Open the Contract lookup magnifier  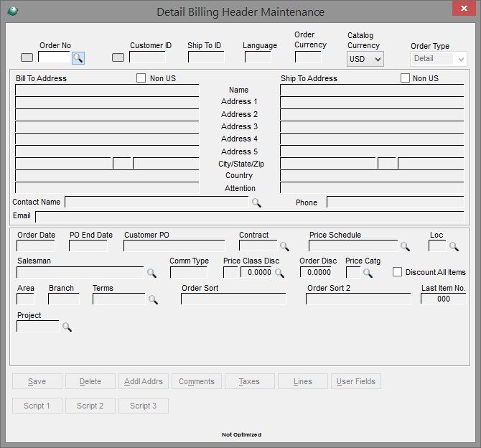coord(284,246)
